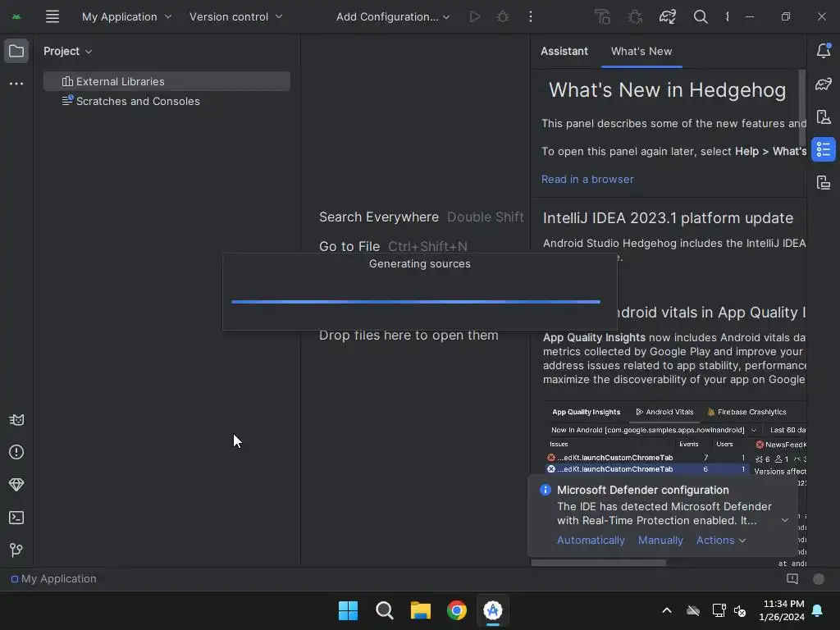Switch to the What's New tab

click(641, 51)
